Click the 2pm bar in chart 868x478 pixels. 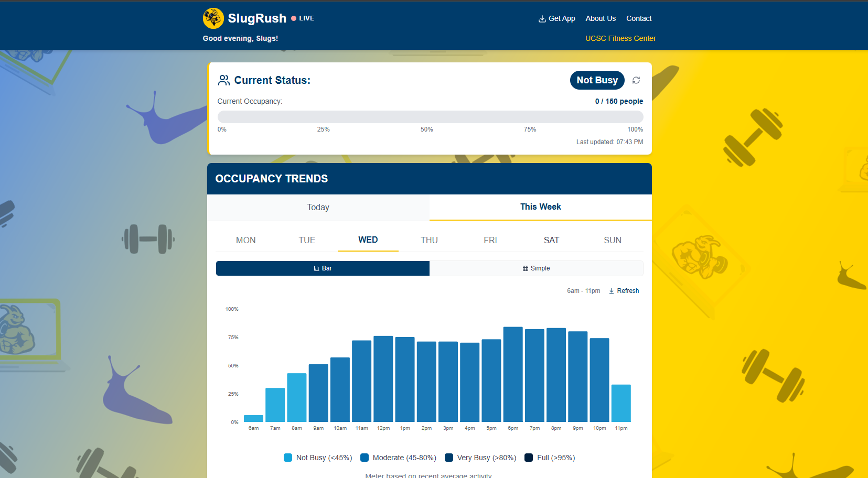coord(426,382)
